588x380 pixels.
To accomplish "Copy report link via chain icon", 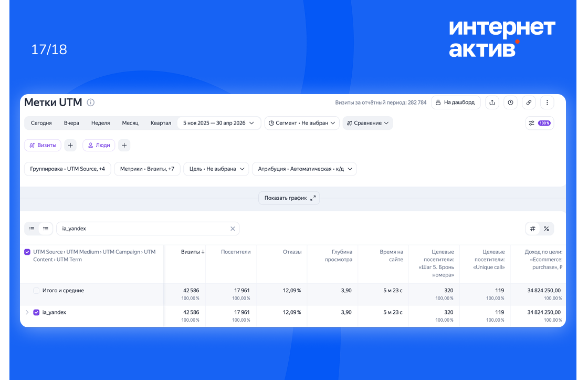I will (529, 102).
